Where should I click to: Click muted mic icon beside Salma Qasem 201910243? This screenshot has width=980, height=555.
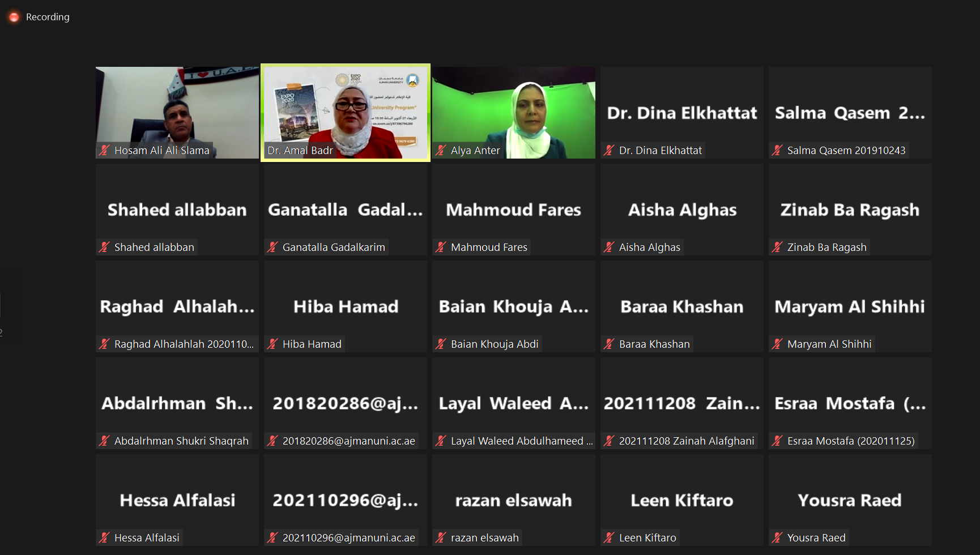[777, 150]
